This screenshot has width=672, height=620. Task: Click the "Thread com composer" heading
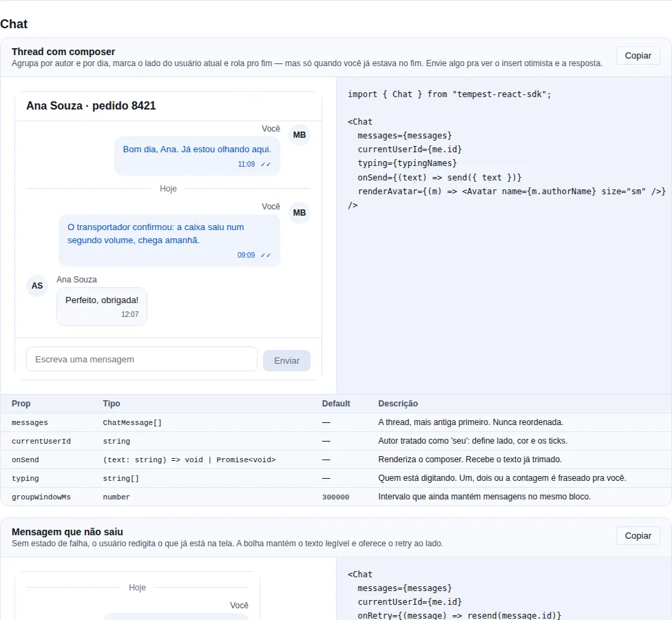point(63,52)
